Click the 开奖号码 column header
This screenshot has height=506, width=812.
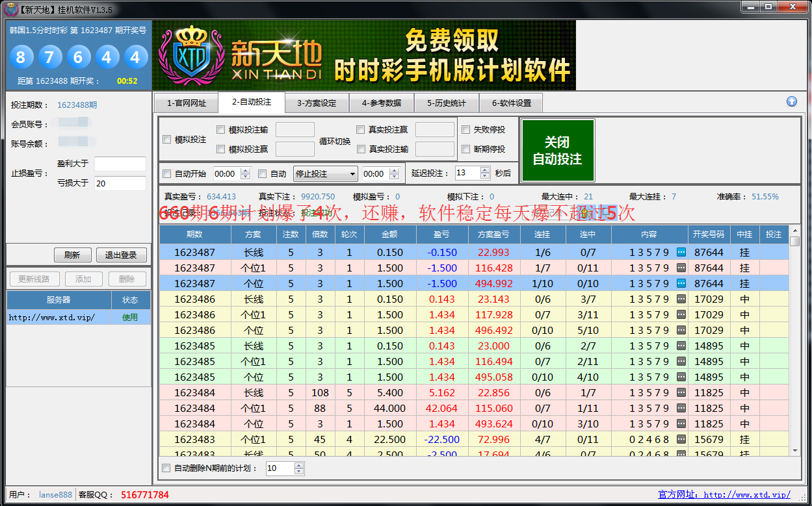[709, 234]
